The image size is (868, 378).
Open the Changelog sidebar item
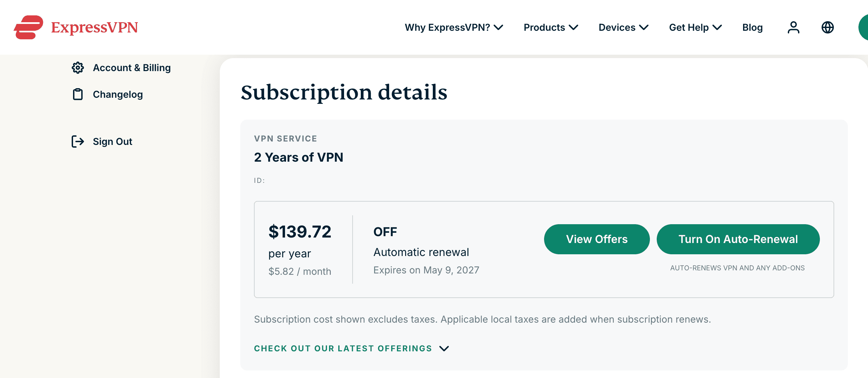[x=118, y=94]
